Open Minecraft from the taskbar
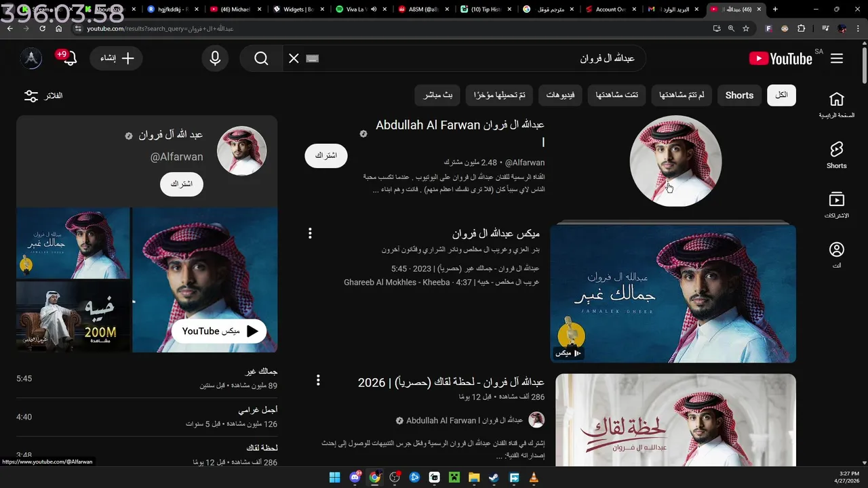Viewport: 868px width, 488px height. pos(454,477)
